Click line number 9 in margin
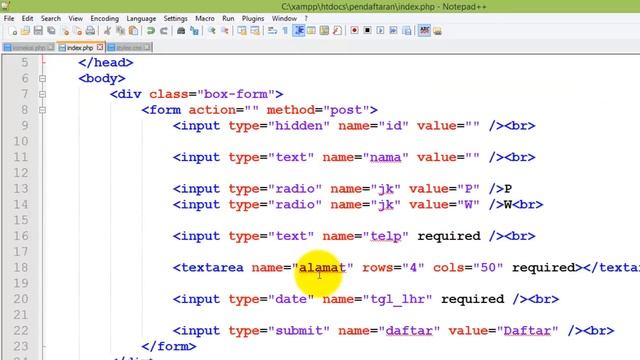Image resolution: width=640 pixels, height=360 pixels. 25,125
